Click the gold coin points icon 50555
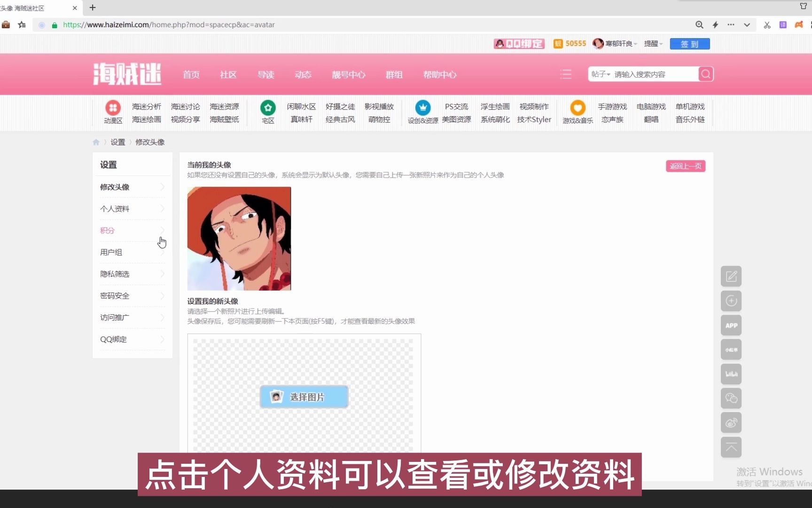Screen dimensions: 812x508 point(558,44)
